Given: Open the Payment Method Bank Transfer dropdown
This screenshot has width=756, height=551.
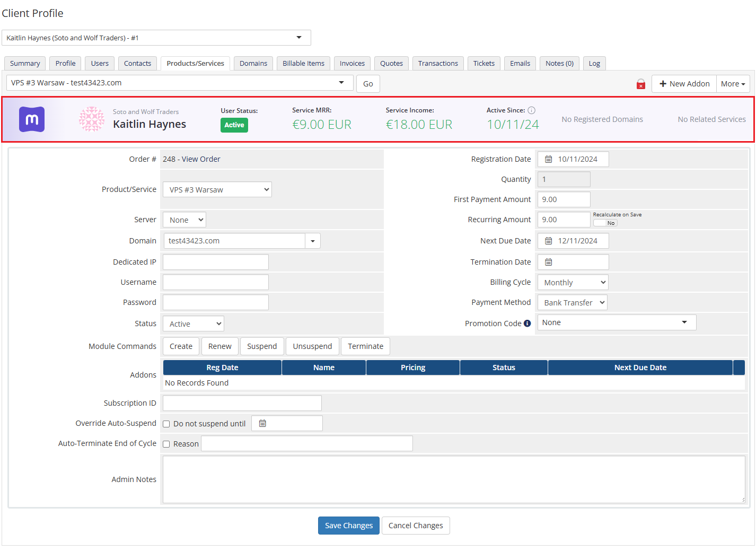Looking at the screenshot, I should click(573, 302).
